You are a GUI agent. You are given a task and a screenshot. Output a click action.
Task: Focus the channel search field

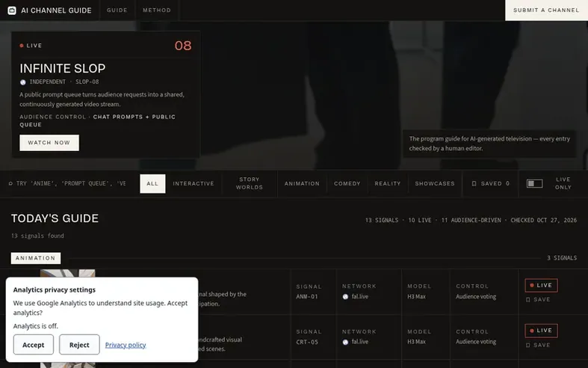pyautogui.click(x=70, y=183)
